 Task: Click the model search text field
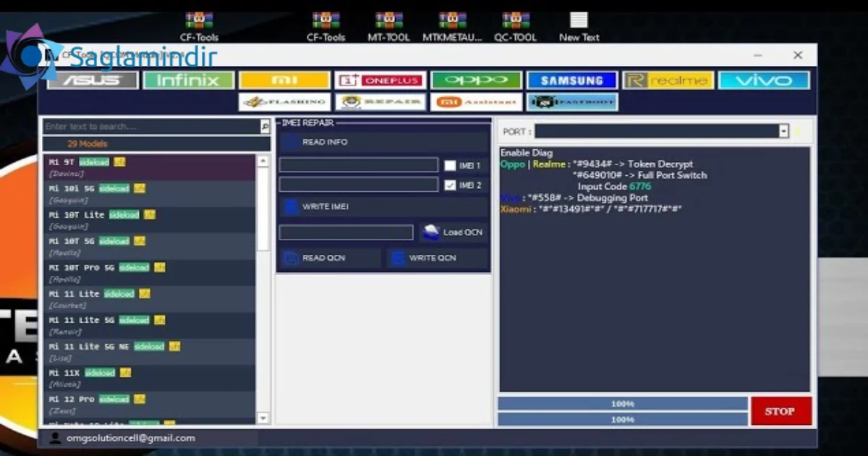tap(151, 127)
